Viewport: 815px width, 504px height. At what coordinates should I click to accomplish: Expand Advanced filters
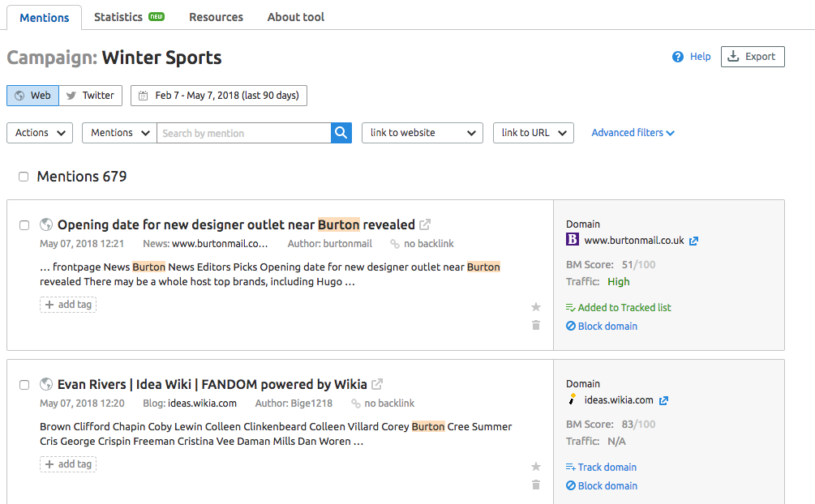(x=633, y=133)
